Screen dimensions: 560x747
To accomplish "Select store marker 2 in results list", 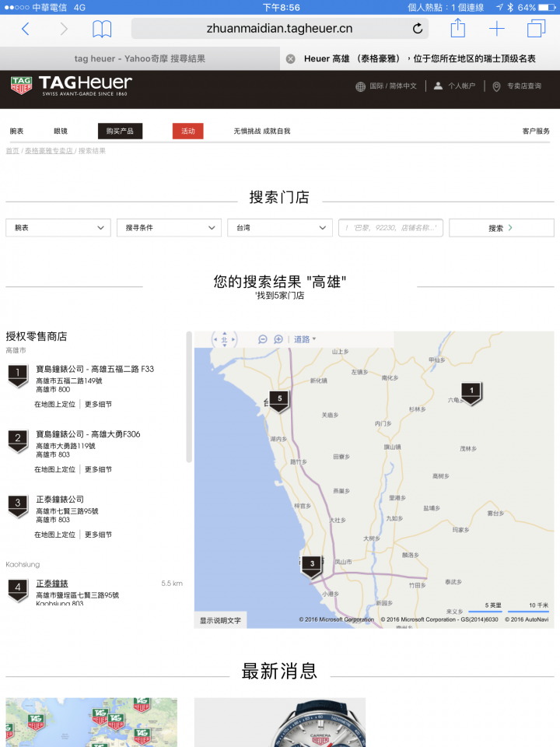I will point(18,441).
